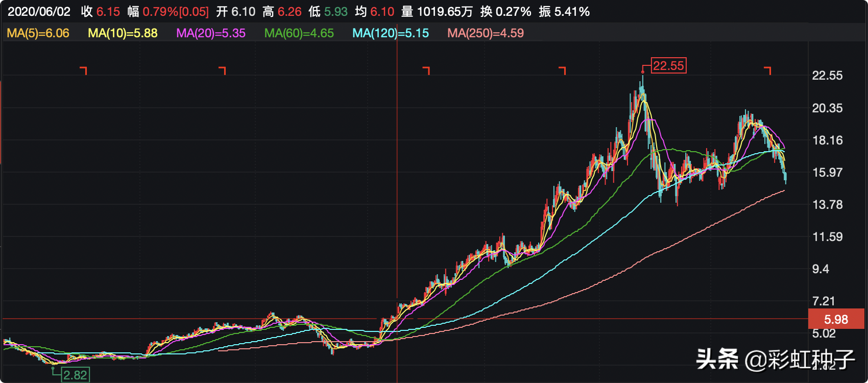Select the MA(5)=6.06 indicator label
868x383 pixels.
[x=38, y=33]
